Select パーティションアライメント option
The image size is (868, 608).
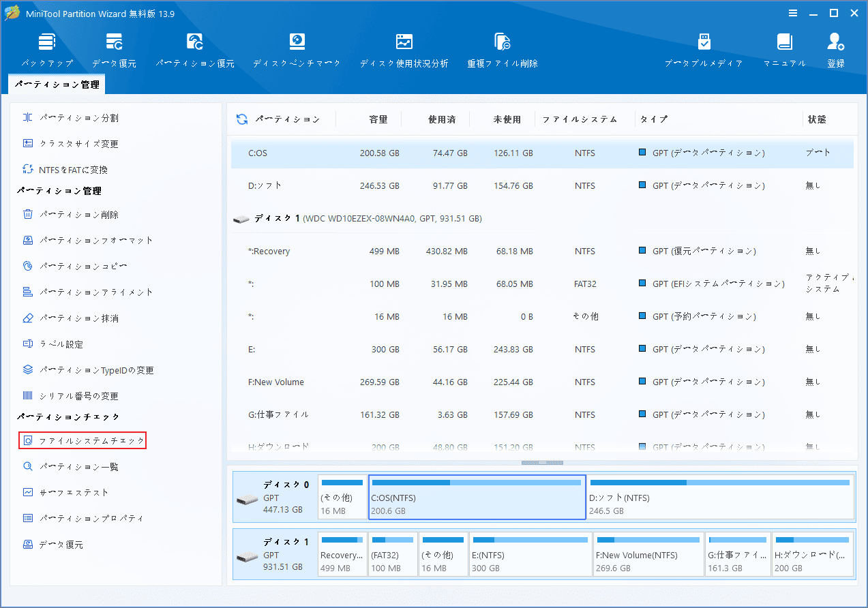tap(87, 292)
